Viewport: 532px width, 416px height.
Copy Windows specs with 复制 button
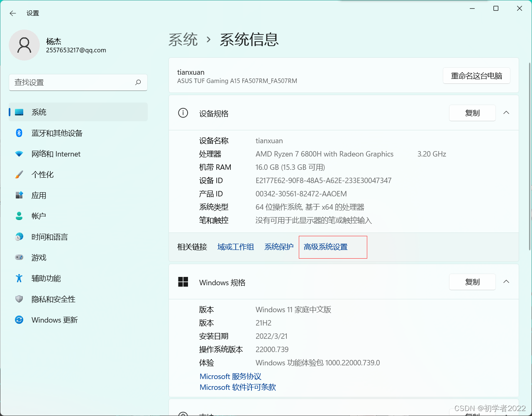coord(472,282)
